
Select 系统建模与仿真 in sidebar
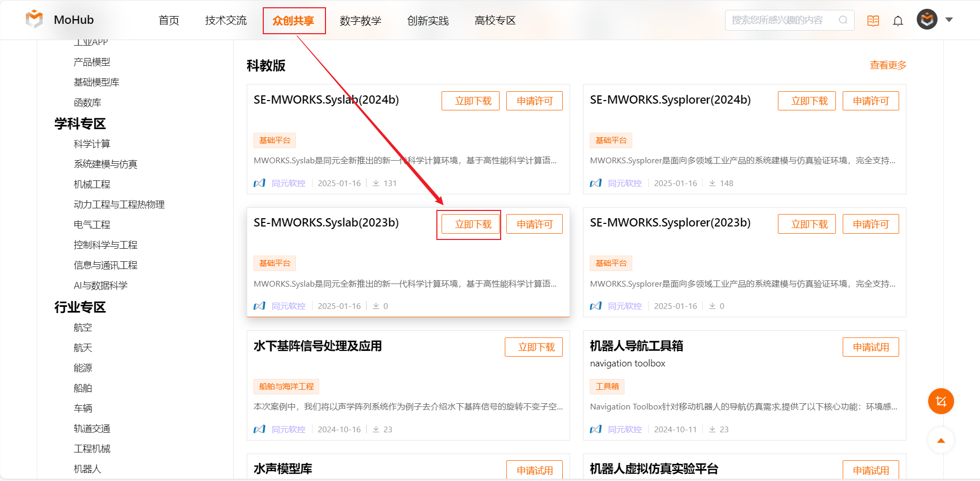pyautogui.click(x=105, y=164)
